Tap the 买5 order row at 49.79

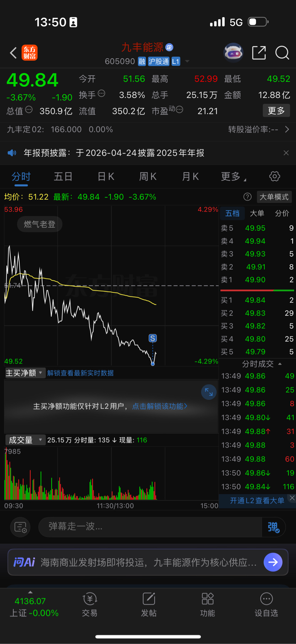(257, 352)
